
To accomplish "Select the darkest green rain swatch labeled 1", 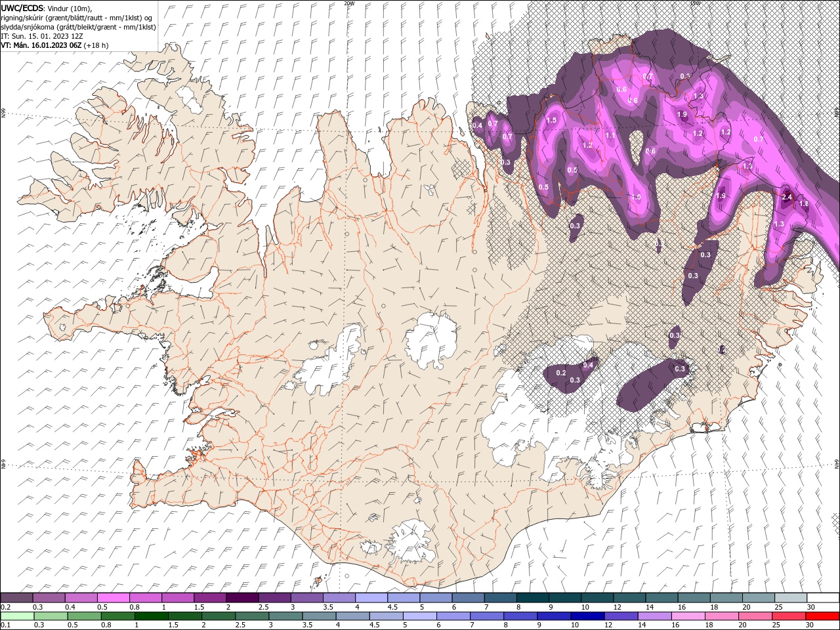I will (151, 616).
